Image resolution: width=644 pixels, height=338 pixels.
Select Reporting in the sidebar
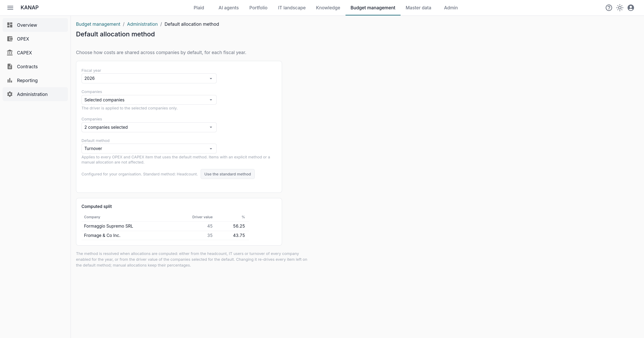[x=35, y=80]
